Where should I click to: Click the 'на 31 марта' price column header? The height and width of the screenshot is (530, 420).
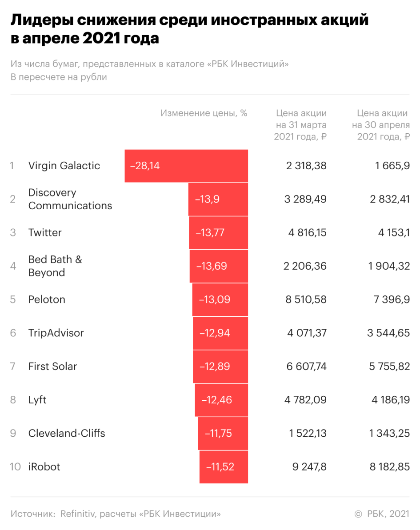click(x=300, y=125)
